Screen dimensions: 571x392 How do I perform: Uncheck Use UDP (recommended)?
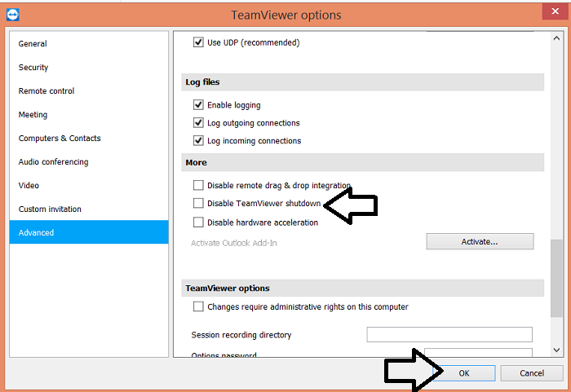point(198,42)
